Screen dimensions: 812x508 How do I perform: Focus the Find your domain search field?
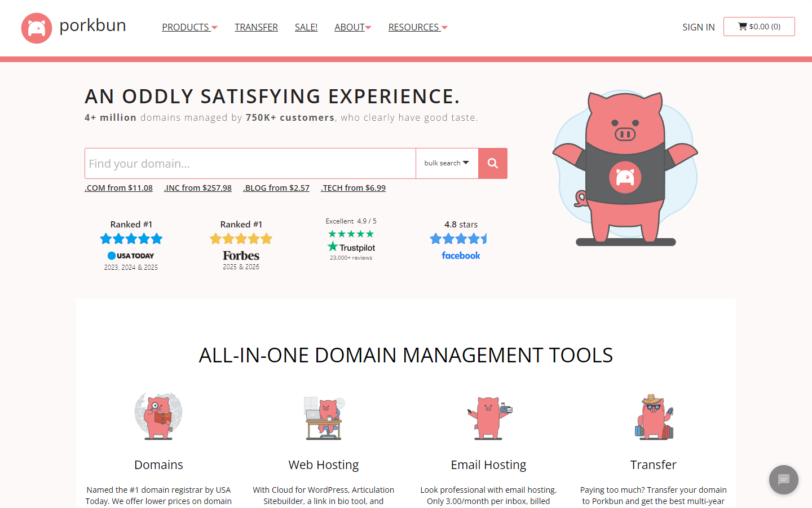click(250, 164)
